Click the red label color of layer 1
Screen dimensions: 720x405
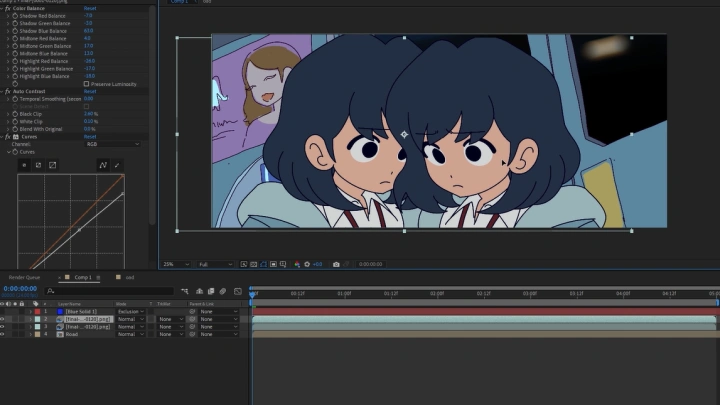(x=38, y=311)
